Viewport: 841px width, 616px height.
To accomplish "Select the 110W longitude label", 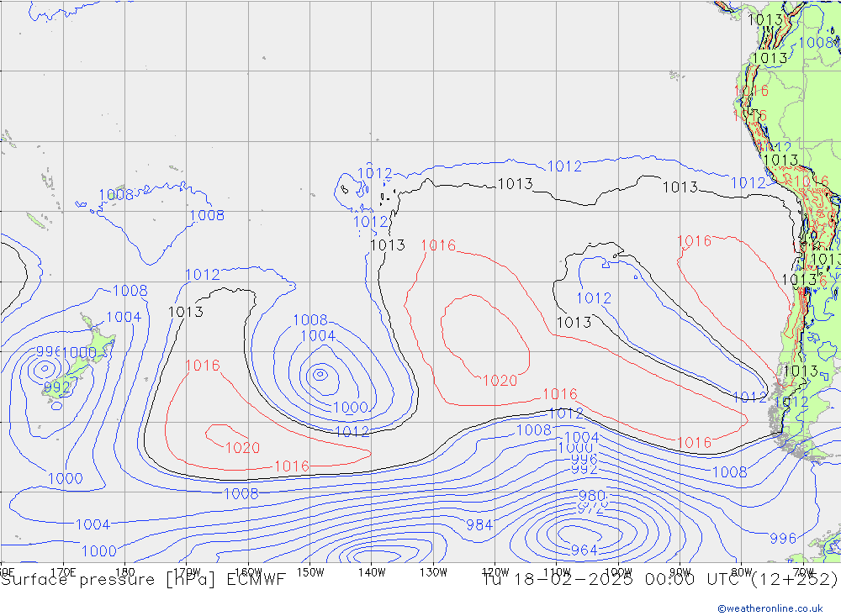I will point(557,572).
